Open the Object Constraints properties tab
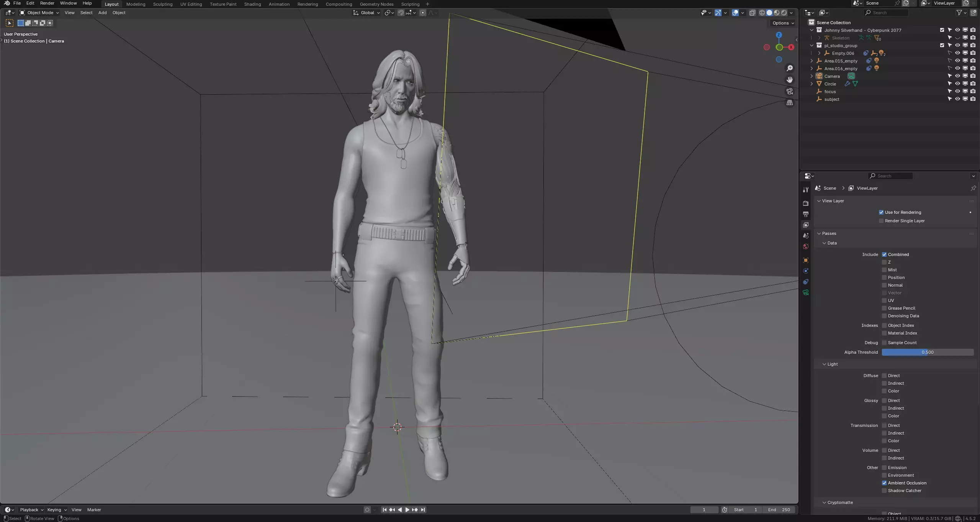Screen dimensions: 980x522 click(x=806, y=282)
